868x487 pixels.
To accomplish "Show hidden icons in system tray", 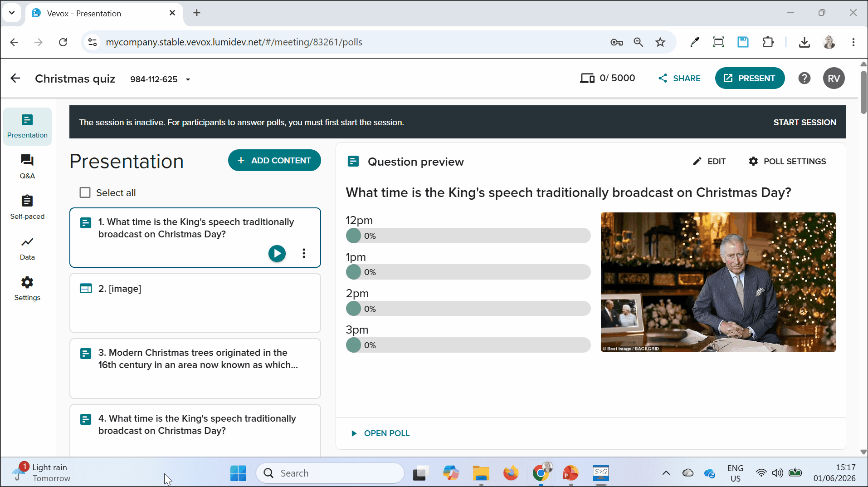I will coord(666,473).
